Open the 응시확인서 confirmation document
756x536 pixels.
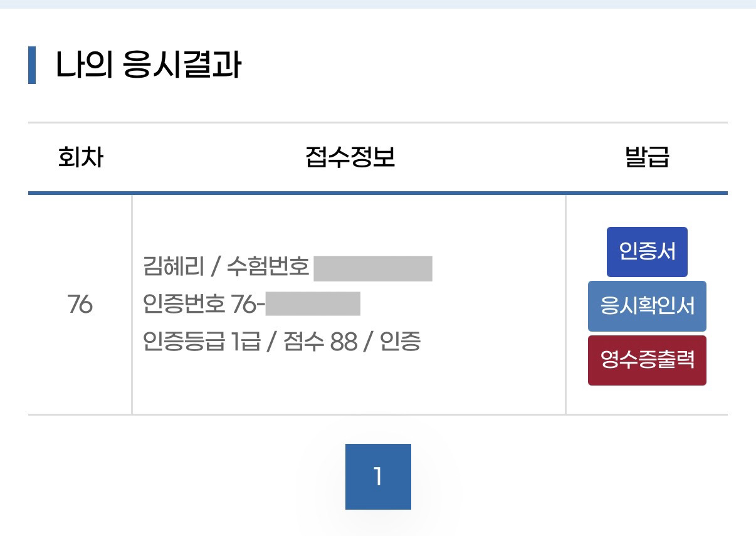pyautogui.click(x=647, y=306)
